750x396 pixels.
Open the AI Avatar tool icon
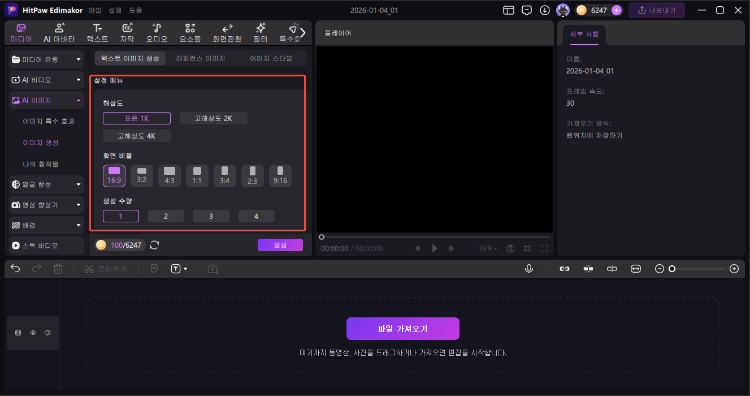click(59, 33)
